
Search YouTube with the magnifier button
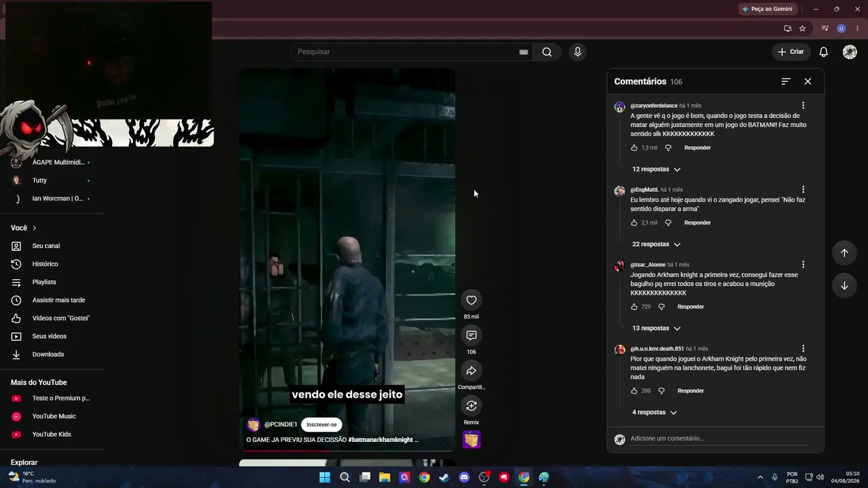click(x=547, y=52)
